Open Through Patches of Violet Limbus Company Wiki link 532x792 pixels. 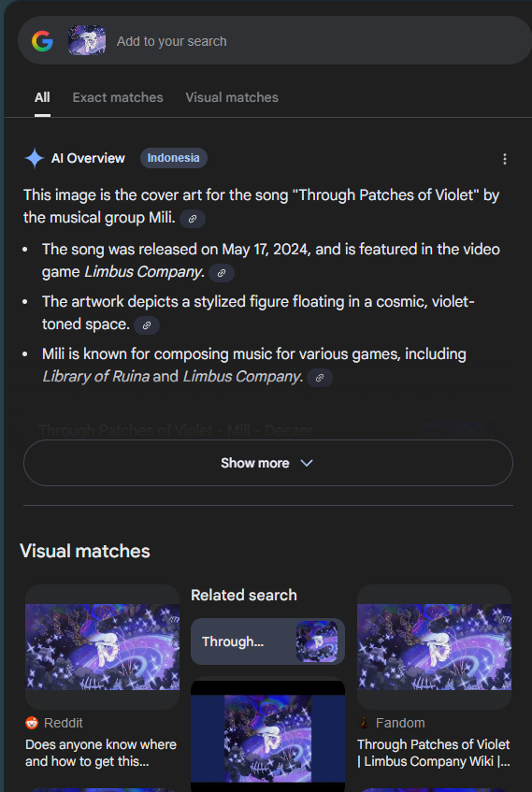pyautogui.click(x=434, y=753)
